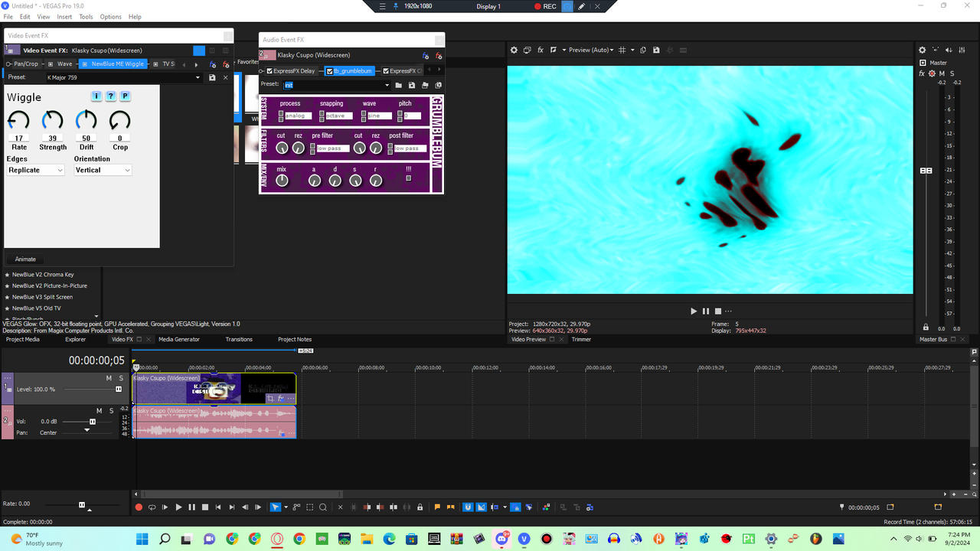Image resolution: width=980 pixels, height=551 pixels.
Task: Adjust video track Level slider
Action: click(x=119, y=390)
